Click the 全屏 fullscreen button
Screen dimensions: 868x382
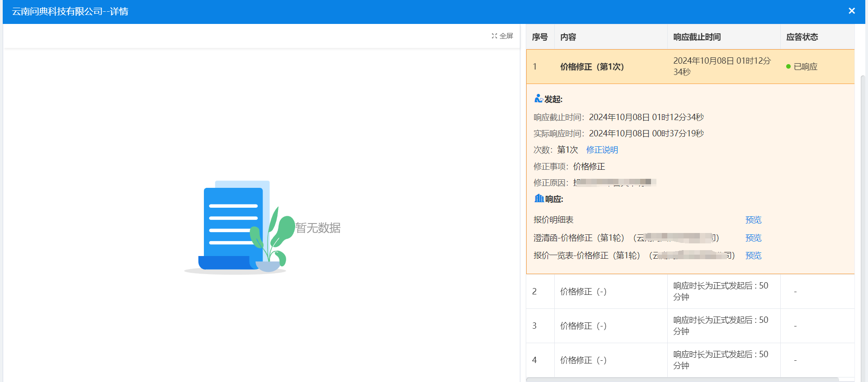point(502,36)
